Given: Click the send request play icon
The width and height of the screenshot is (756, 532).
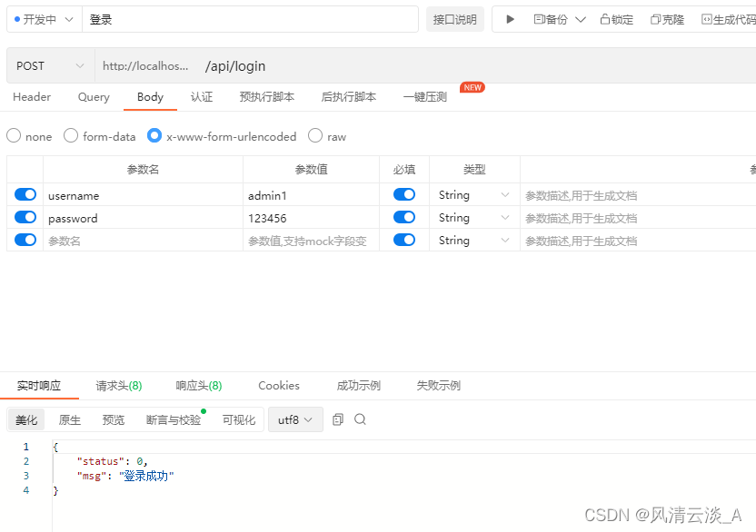Looking at the screenshot, I should [510, 19].
